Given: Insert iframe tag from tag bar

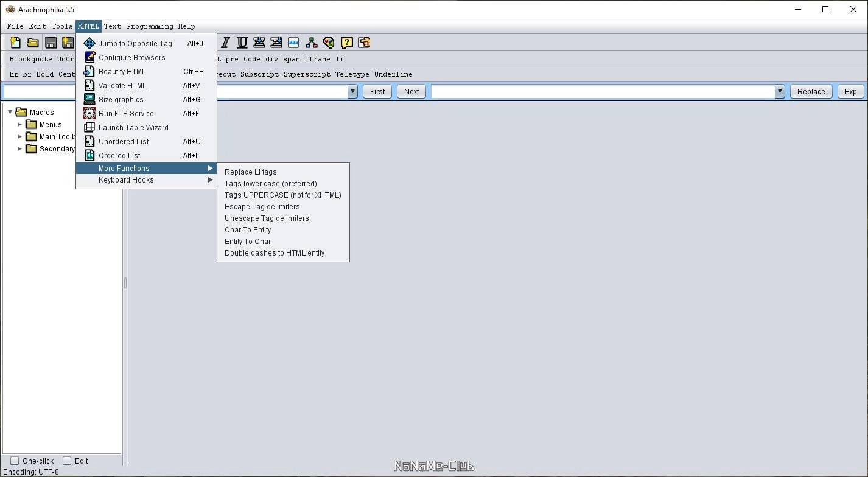Looking at the screenshot, I should coord(318,59).
